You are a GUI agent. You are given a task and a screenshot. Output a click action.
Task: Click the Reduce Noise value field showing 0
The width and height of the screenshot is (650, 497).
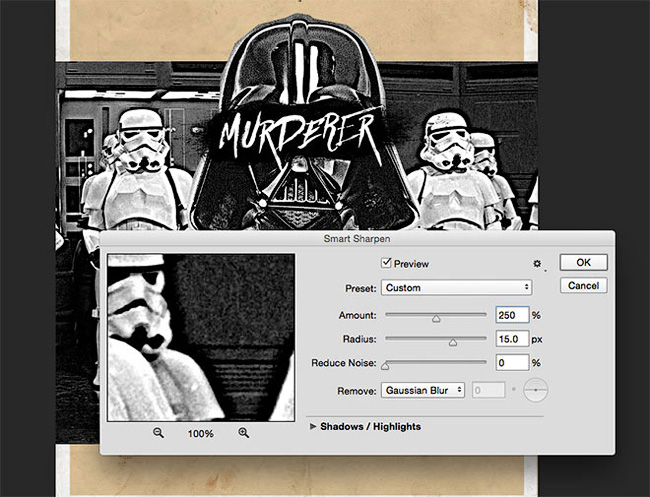pyautogui.click(x=512, y=363)
